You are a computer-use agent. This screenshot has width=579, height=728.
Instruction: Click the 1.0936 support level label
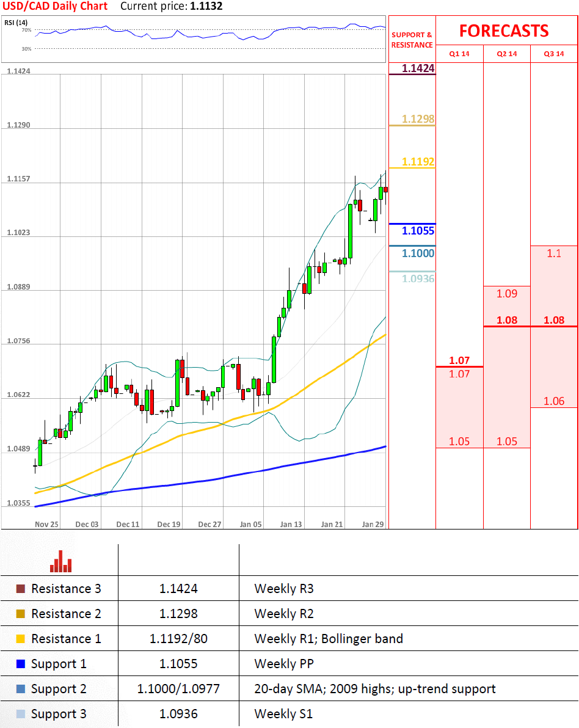(x=418, y=278)
